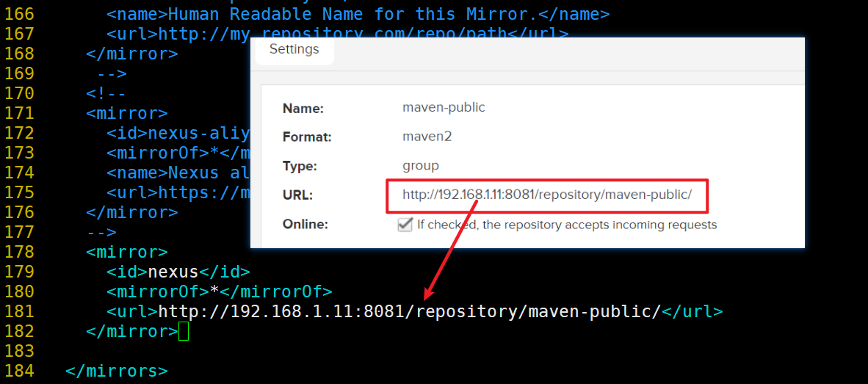Toggle the Online checkbox for the repository
868x384 pixels.
pyautogui.click(x=405, y=225)
